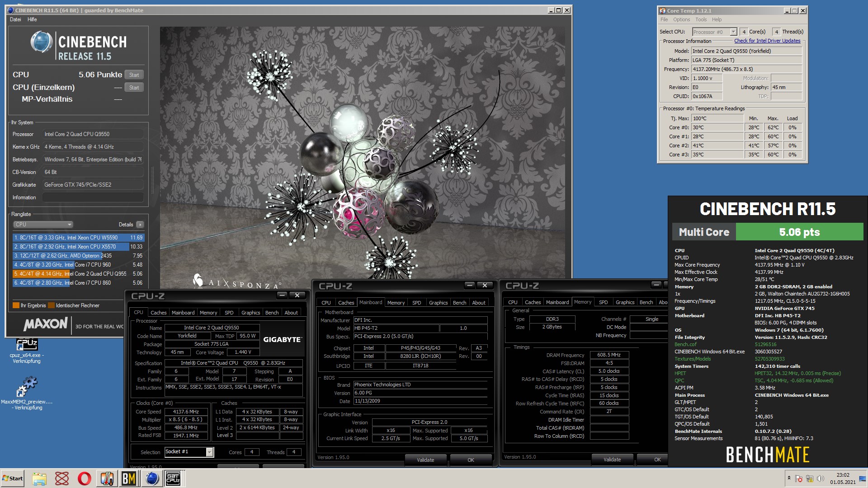Viewport: 868px width, 488px height.
Task: Switch to Memory tab in left CPU-Z
Action: coord(208,313)
